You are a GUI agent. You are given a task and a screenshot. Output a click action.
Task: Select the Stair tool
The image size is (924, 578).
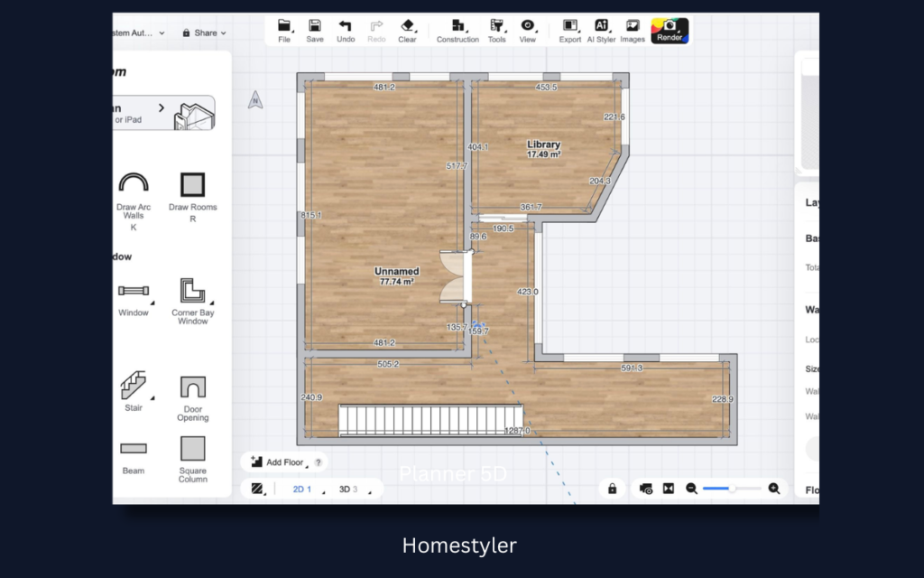(x=133, y=388)
